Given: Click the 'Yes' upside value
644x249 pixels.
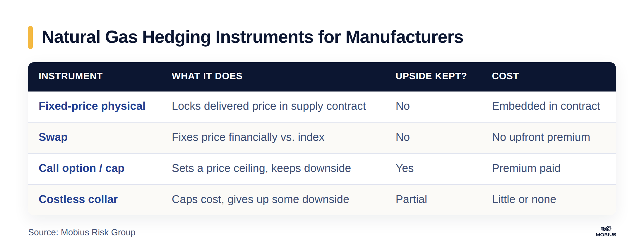Looking at the screenshot, I should (x=405, y=168).
